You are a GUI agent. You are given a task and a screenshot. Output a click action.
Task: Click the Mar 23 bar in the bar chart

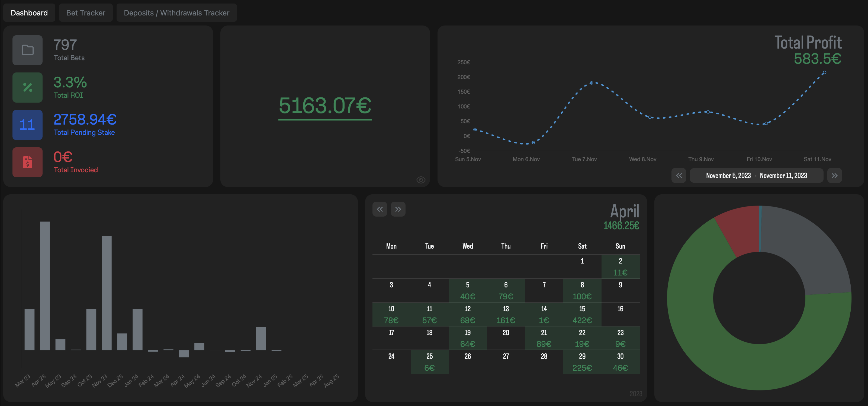point(29,329)
